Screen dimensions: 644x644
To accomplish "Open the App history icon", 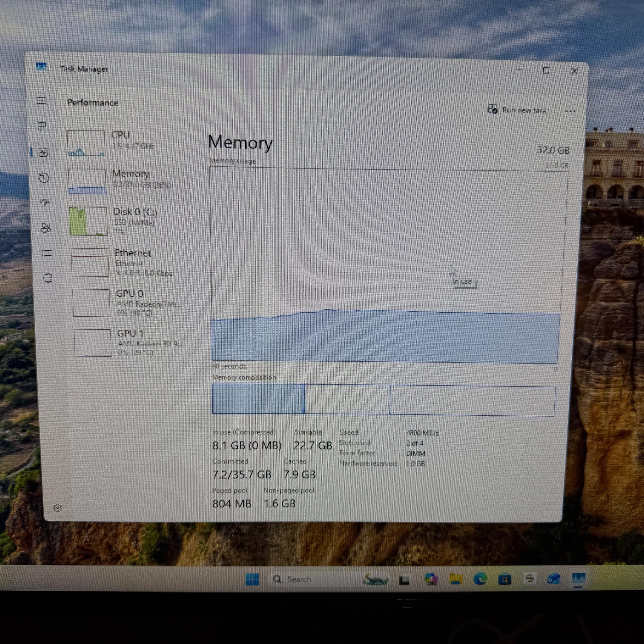I will point(44,177).
